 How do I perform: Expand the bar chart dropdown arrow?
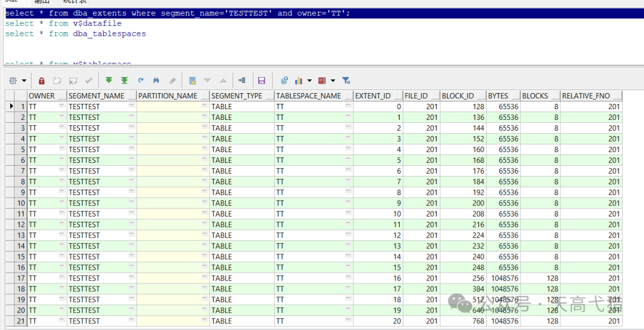[309, 81]
